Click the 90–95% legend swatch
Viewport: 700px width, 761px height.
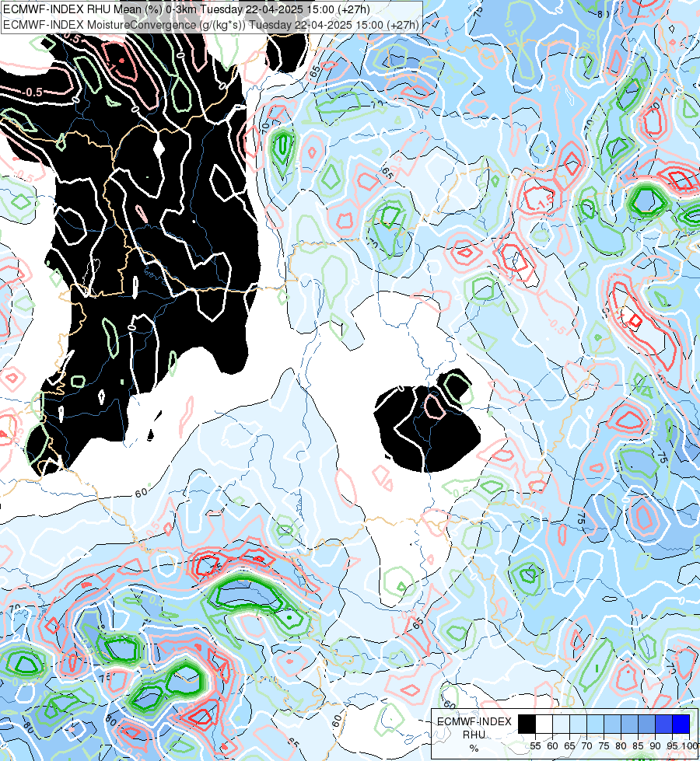pyautogui.click(x=663, y=724)
